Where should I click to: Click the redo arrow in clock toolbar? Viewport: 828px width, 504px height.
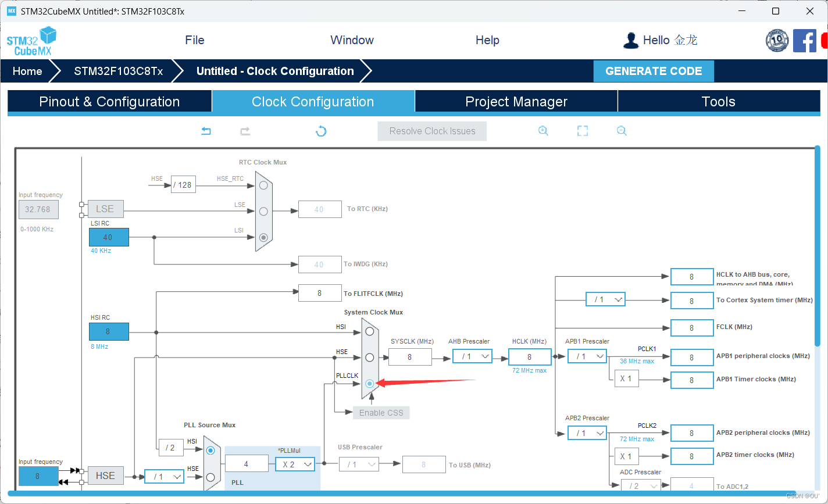(x=245, y=131)
